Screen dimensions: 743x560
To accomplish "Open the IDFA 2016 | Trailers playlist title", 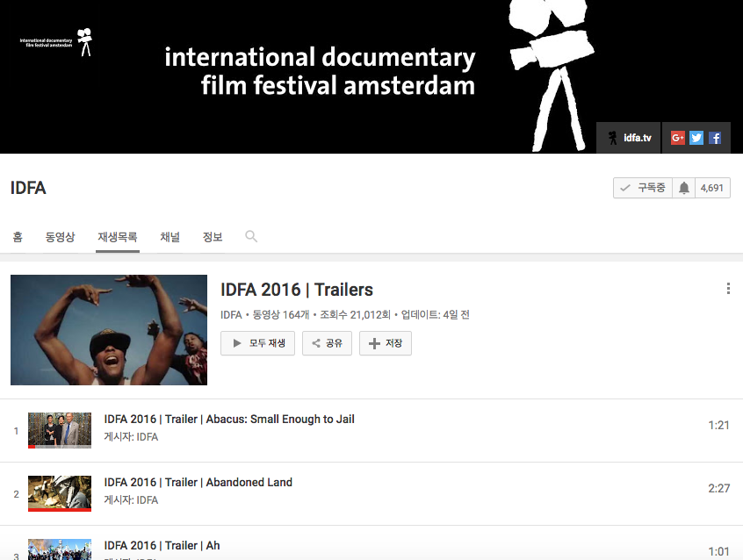I will pyautogui.click(x=297, y=290).
